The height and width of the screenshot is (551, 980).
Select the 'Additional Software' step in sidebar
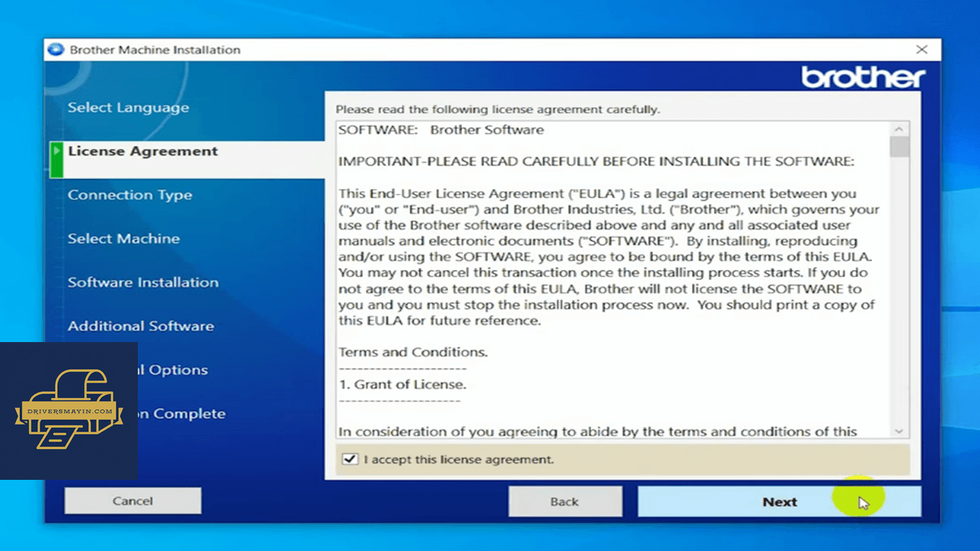(141, 326)
